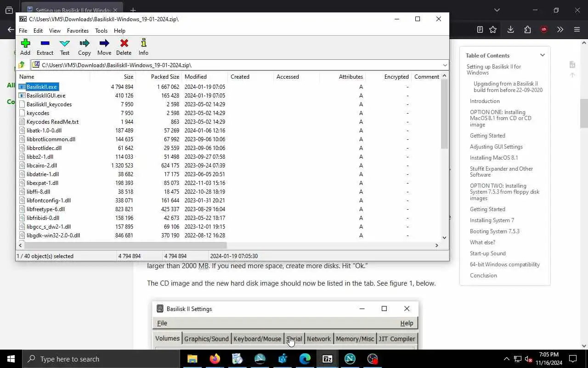Image resolution: width=588 pixels, height=368 pixels.
Task: Open the browser extensions icon
Action: [x=527, y=29]
